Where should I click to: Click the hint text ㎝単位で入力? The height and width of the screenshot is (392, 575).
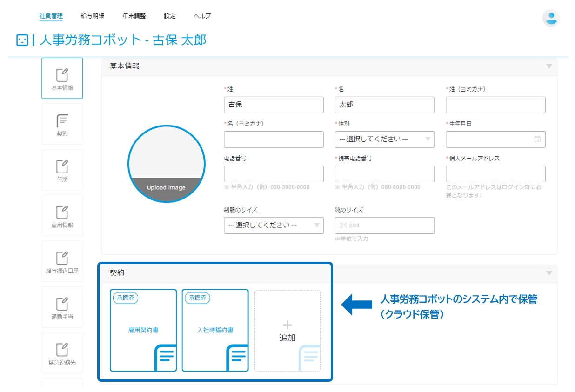tap(352, 239)
